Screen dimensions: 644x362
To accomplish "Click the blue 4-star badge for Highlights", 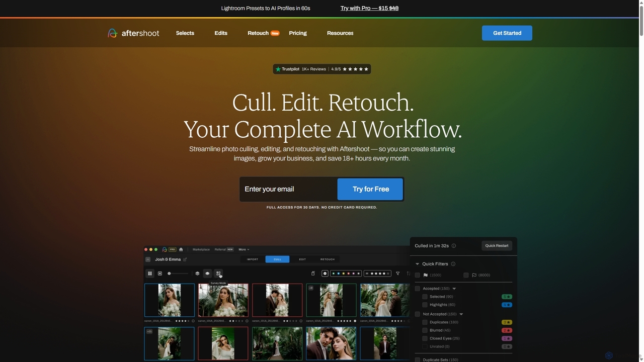I will pos(507,305).
